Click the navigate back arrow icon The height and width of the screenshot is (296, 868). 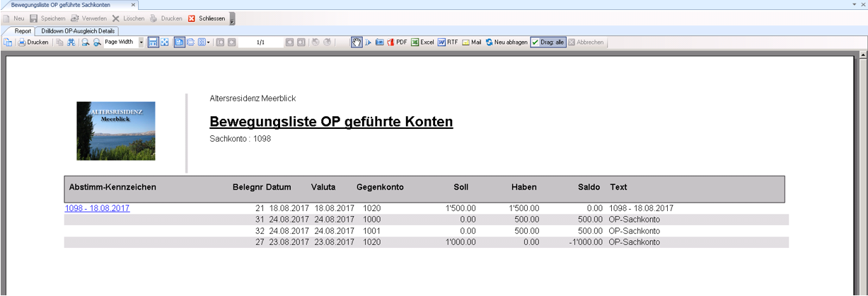click(316, 42)
